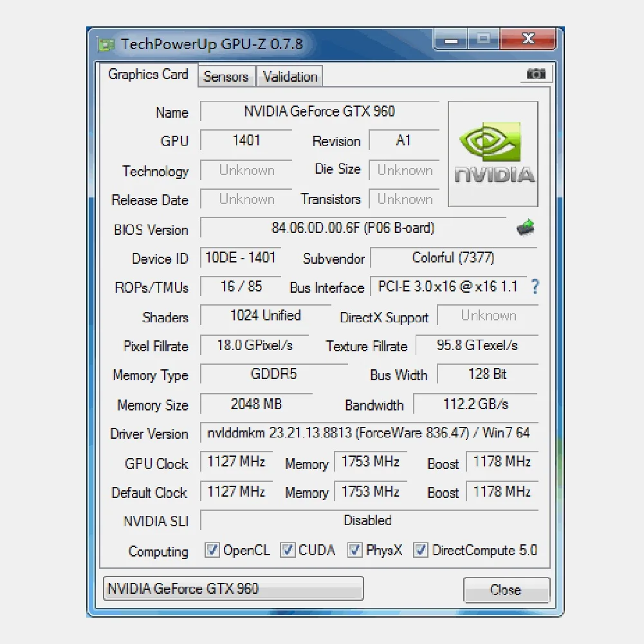This screenshot has height=644, width=644.
Task: Click the Name field NVIDIA GeForce GTX 960
Action: click(320, 111)
